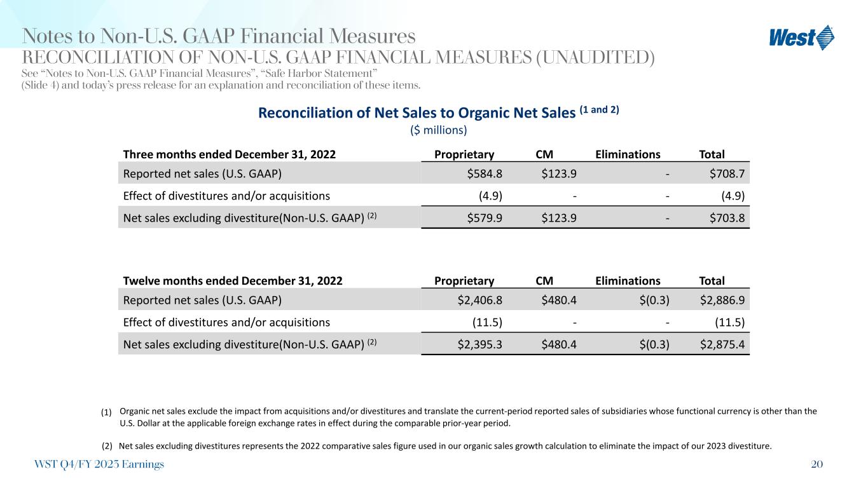Click footnote (1) marker text
The height and width of the screenshot is (488, 868).
coord(106,412)
